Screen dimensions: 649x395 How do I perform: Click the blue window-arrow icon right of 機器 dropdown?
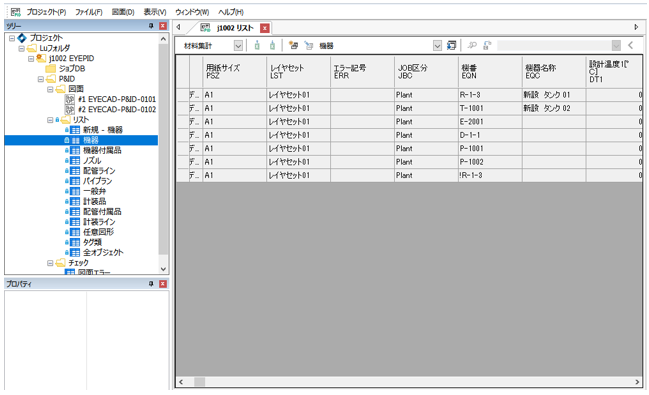[x=452, y=45]
